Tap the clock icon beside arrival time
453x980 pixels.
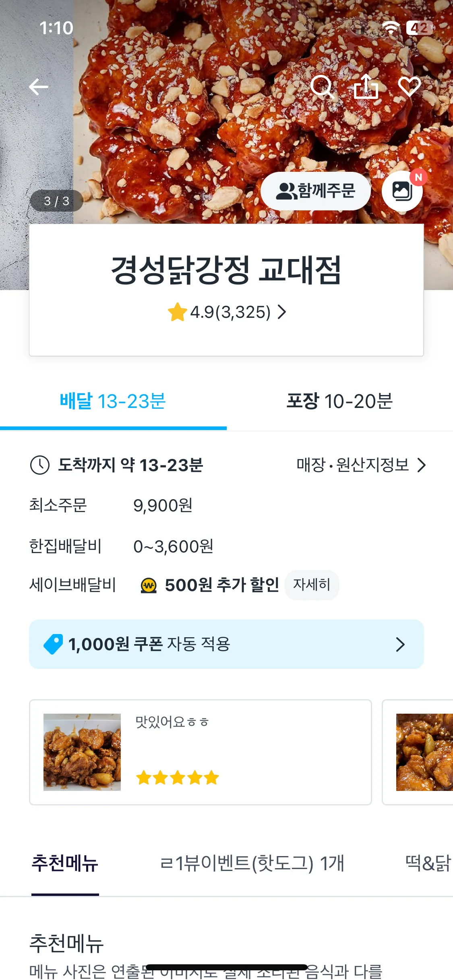point(40,465)
